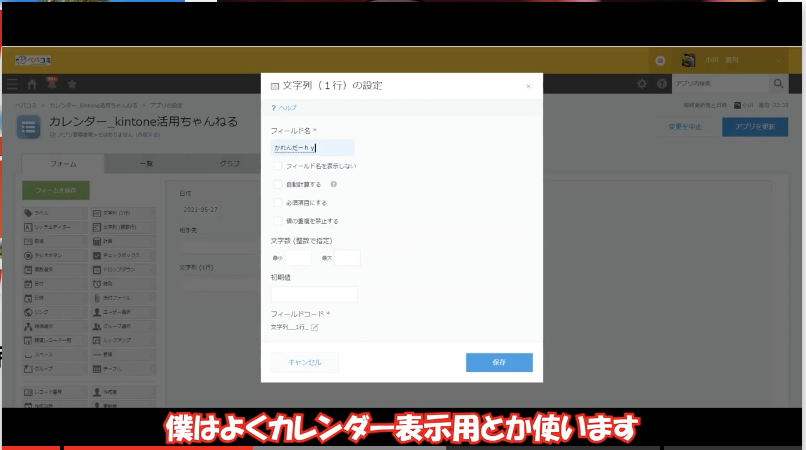Click the キャンセル button
The width and height of the screenshot is (806, 450).
click(305, 362)
